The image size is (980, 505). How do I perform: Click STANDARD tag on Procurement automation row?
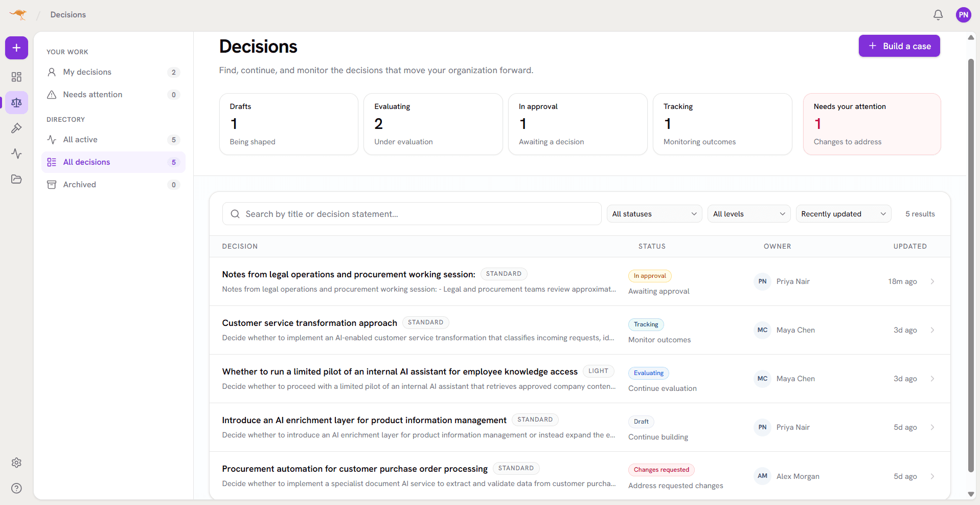pyautogui.click(x=516, y=468)
